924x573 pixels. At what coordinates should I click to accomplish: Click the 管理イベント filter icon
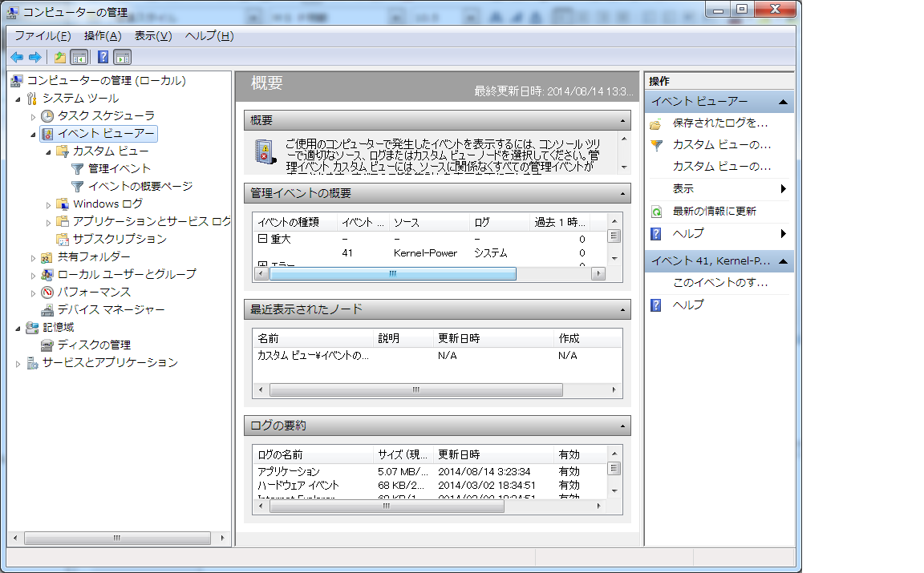point(77,169)
